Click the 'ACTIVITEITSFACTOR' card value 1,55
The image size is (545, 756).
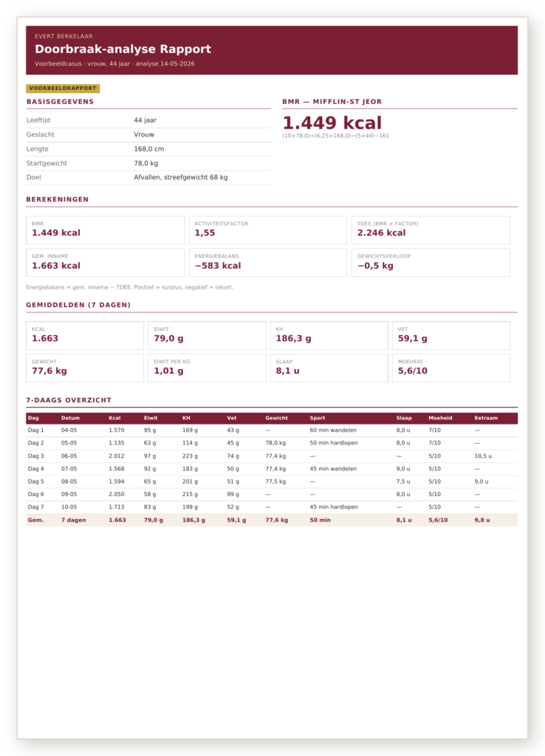(205, 233)
